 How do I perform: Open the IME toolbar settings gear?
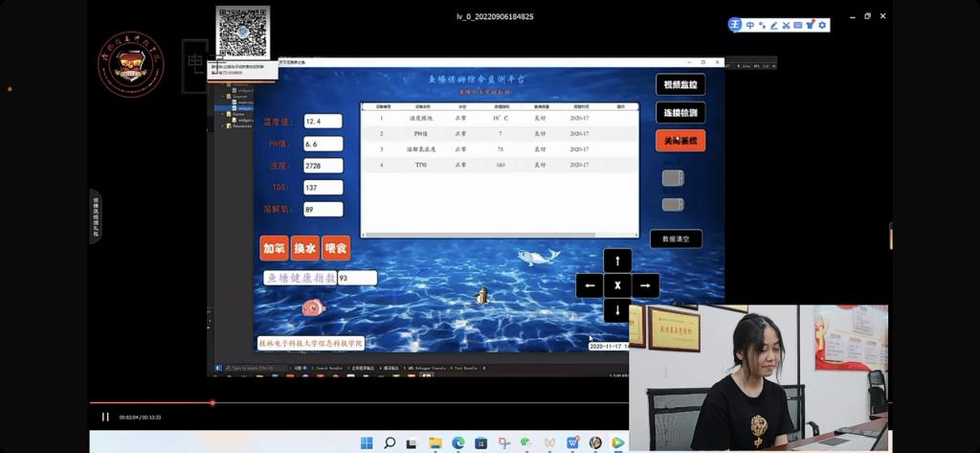point(821,25)
